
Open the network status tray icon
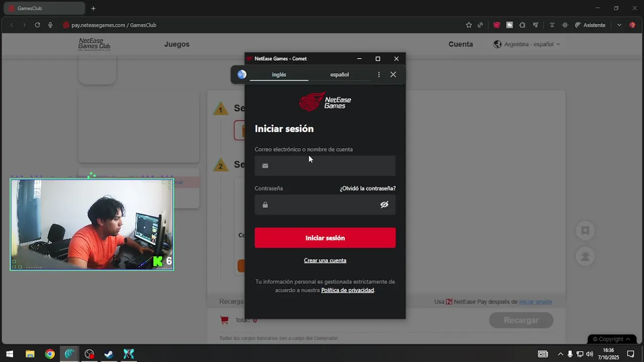(x=580, y=354)
